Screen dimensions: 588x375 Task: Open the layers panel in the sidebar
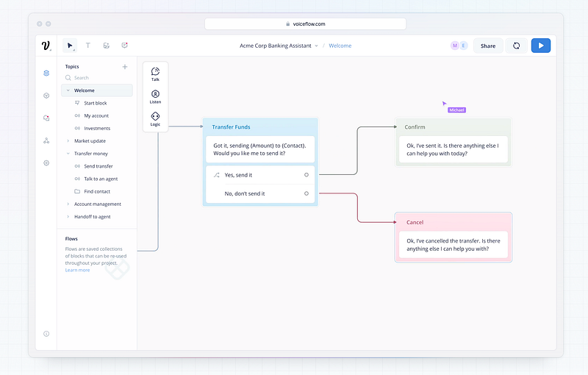tap(46, 73)
